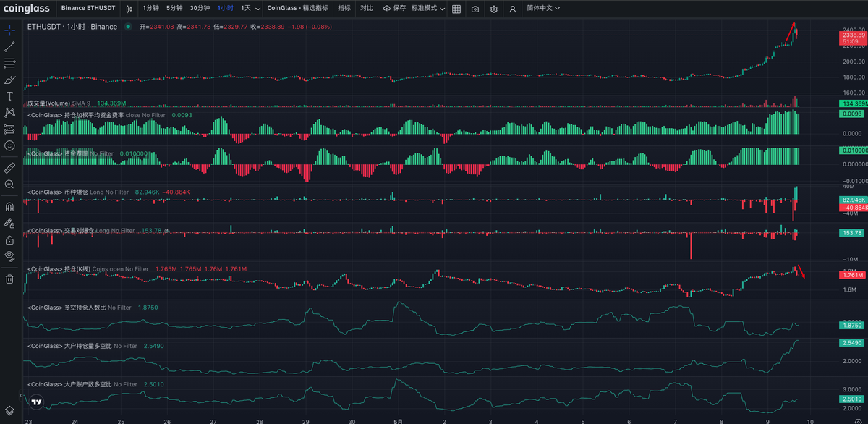868x424 pixels.
Task: Open the forecast and measurement tools
Action: [9, 129]
